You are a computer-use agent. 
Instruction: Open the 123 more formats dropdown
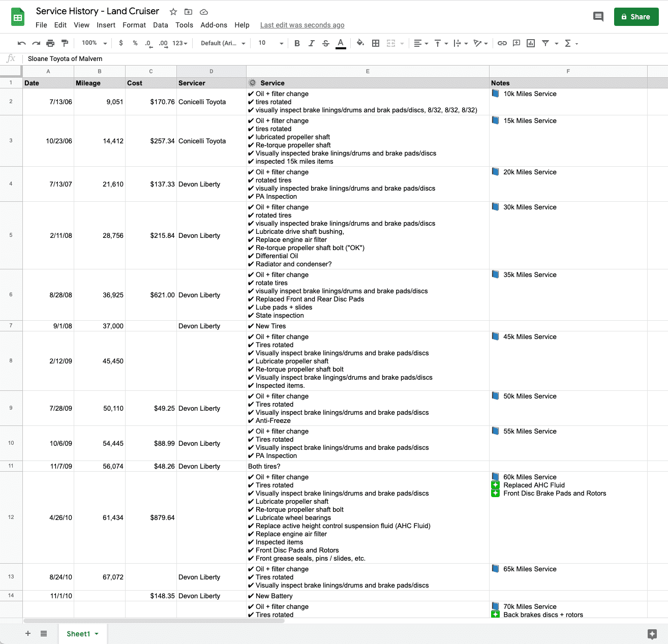coord(180,43)
